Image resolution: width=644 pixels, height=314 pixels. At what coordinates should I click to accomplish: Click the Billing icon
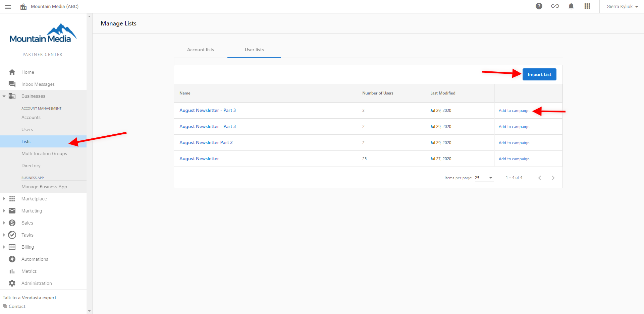(x=12, y=247)
